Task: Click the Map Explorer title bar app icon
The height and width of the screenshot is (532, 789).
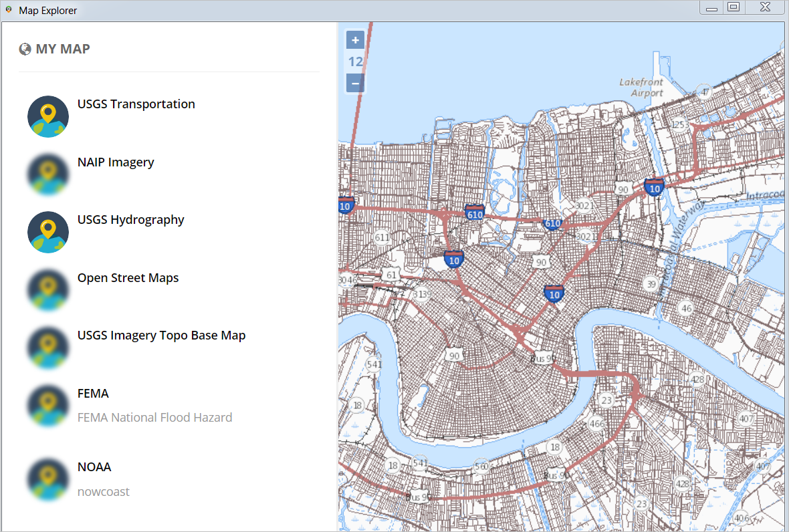Action: click(x=9, y=10)
